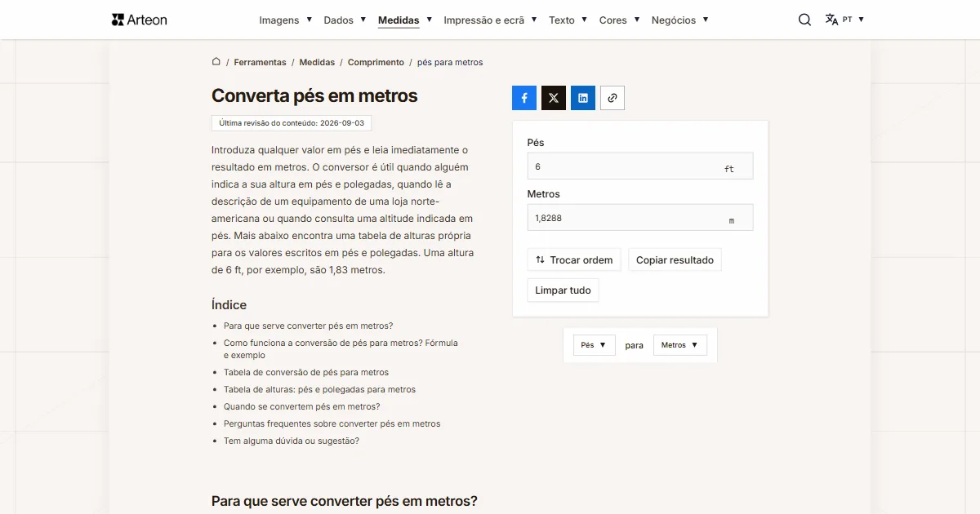The width and height of the screenshot is (980, 514).
Task: Open the PT language dropdown
Action: [853, 20]
